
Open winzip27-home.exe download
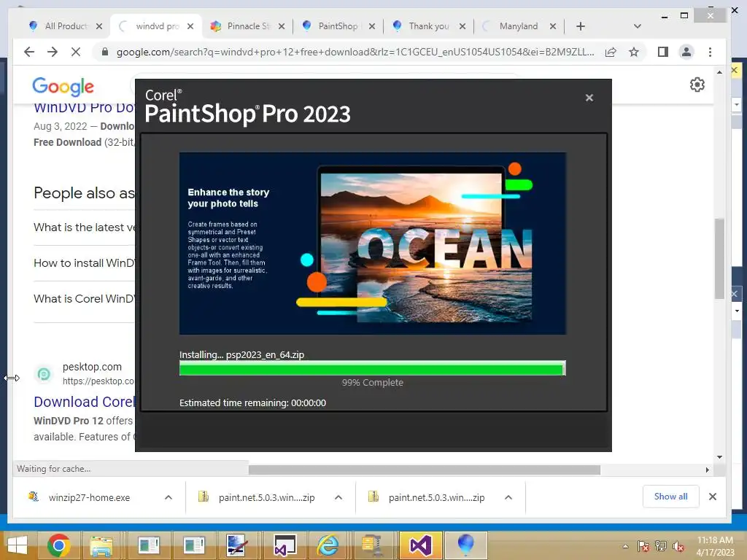pyautogui.click(x=89, y=497)
